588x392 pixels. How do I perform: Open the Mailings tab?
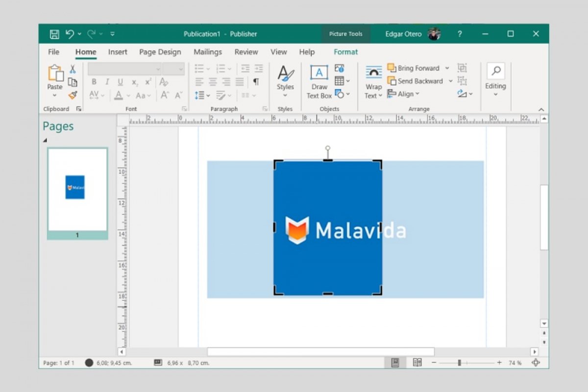tap(208, 52)
